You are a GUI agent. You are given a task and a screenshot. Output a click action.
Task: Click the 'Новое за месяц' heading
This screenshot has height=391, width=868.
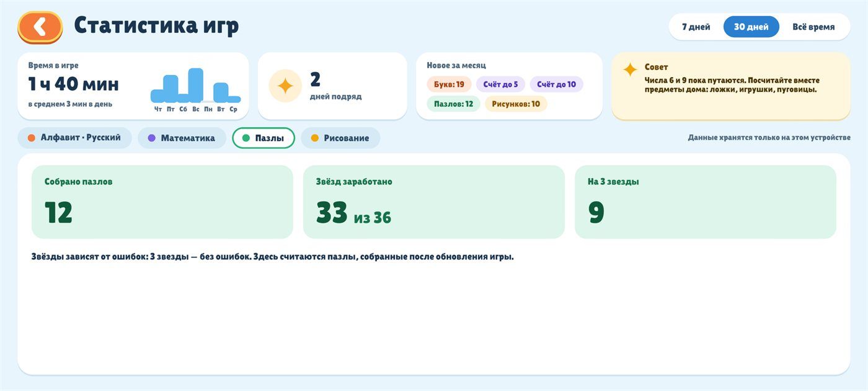point(456,65)
